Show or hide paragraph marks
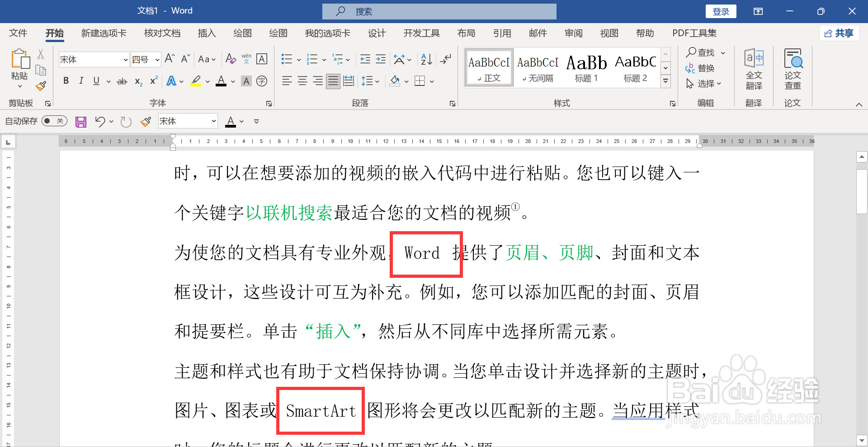The width and height of the screenshot is (868, 447). pyautogui.click(x=446, y=59)
